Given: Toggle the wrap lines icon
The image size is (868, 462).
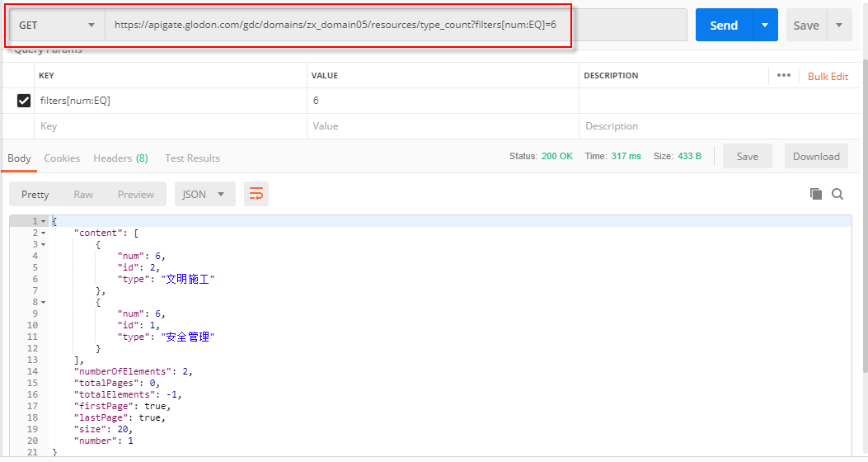Looking at the screenshot, I should [256, 194].
